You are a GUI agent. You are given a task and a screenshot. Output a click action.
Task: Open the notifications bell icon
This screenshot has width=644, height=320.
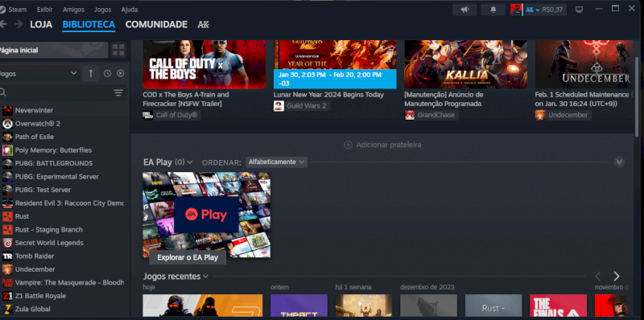tap(493, 10)
